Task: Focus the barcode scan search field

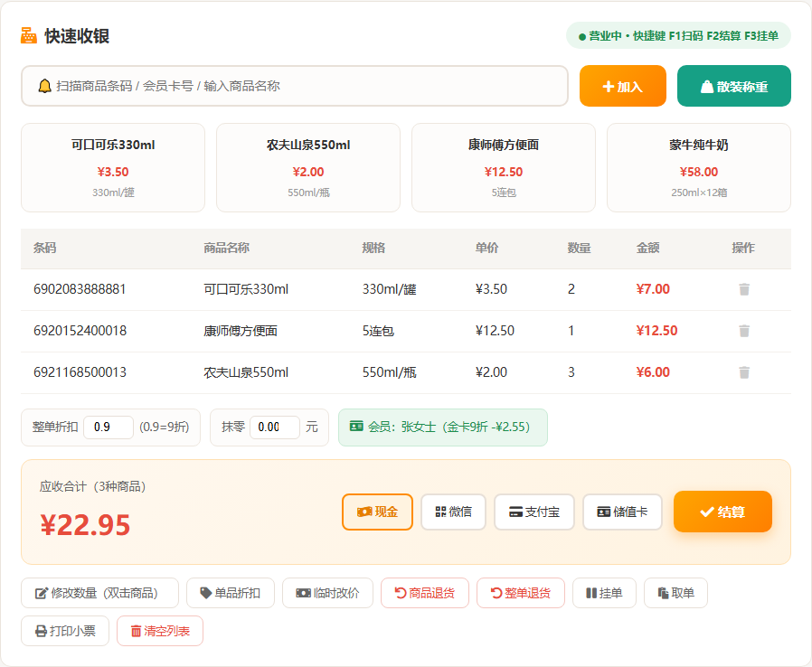Action: 294,86
